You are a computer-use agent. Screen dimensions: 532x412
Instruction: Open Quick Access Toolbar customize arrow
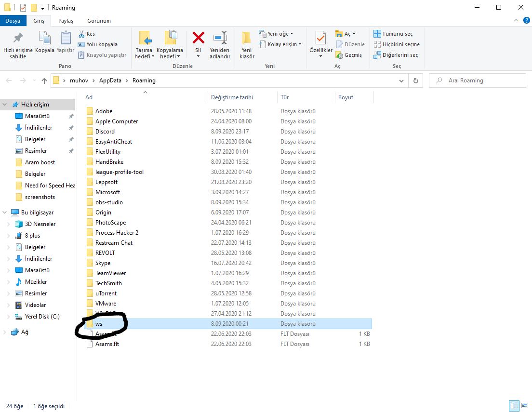[42, 8]
